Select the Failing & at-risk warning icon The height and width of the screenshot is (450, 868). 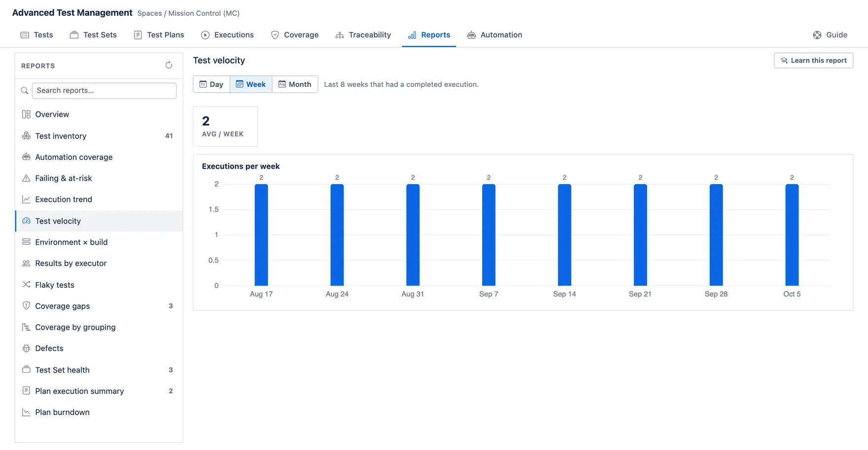26,178
